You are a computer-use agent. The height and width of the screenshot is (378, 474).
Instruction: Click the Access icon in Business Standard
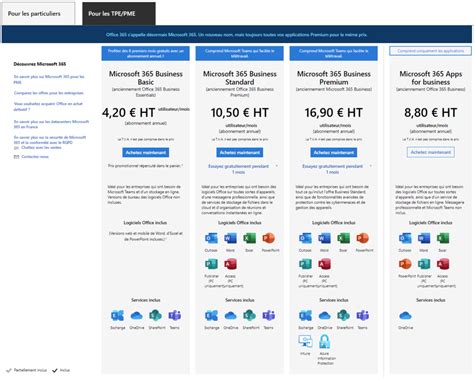pos(230,264)
